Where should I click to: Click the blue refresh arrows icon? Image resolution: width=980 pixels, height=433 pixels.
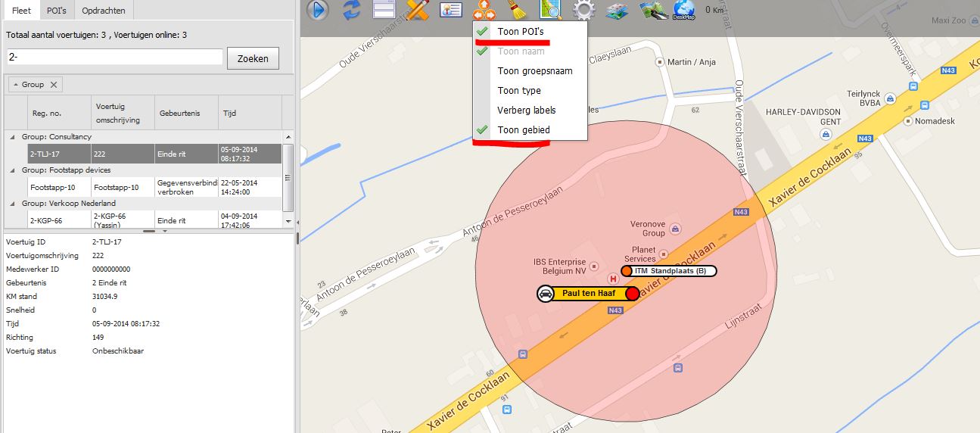[352, 10]
